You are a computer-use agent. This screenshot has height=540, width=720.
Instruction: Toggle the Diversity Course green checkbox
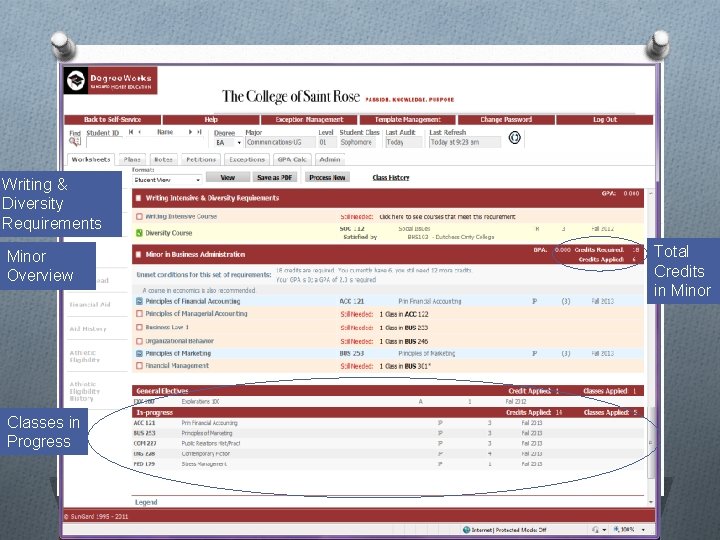(x=140, y=233)
